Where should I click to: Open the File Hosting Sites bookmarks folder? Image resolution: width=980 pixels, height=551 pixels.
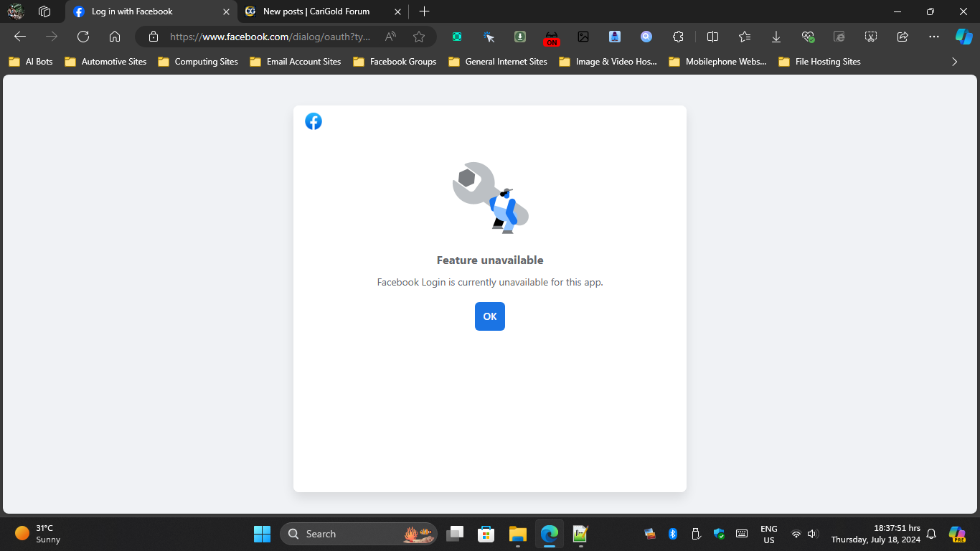tap(819, 62)
